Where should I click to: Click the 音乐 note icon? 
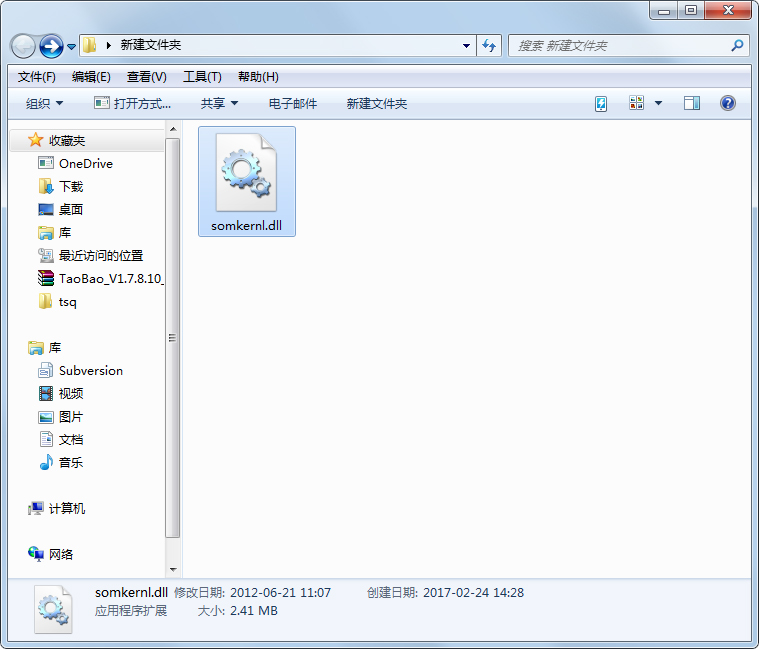click(x=46, y=463)
